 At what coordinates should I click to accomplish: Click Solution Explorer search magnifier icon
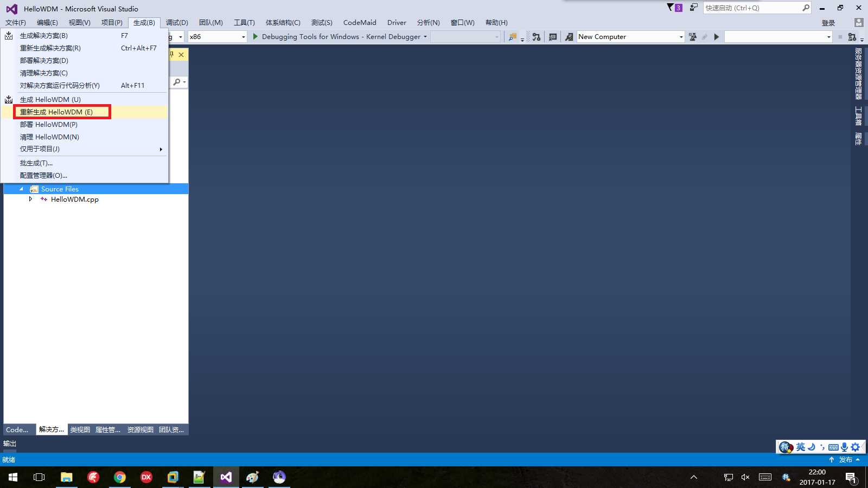point(177,82)
